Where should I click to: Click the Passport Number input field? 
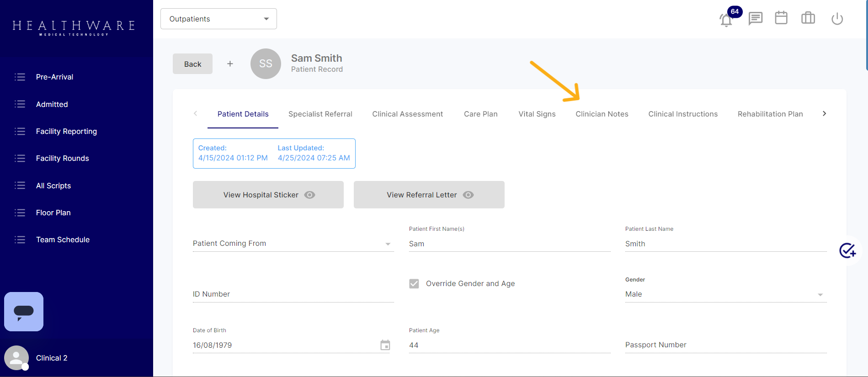click(x=725, y=345)
